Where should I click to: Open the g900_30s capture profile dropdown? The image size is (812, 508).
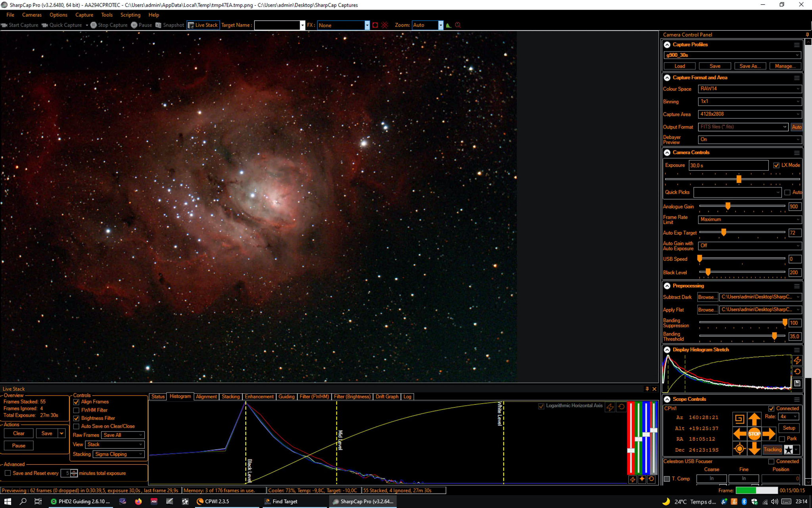(x=732, y=55)
